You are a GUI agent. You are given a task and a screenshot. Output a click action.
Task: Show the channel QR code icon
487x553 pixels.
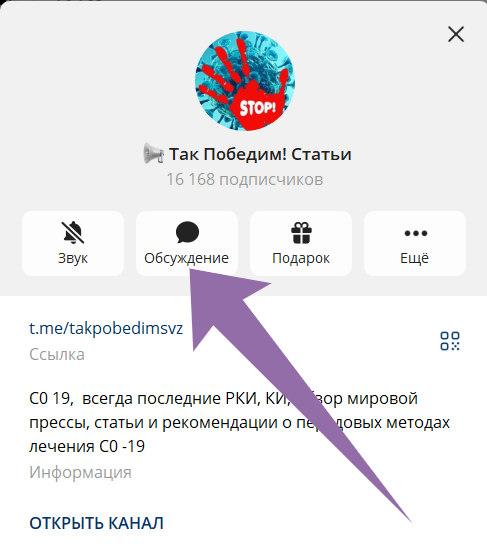point(450,341)
